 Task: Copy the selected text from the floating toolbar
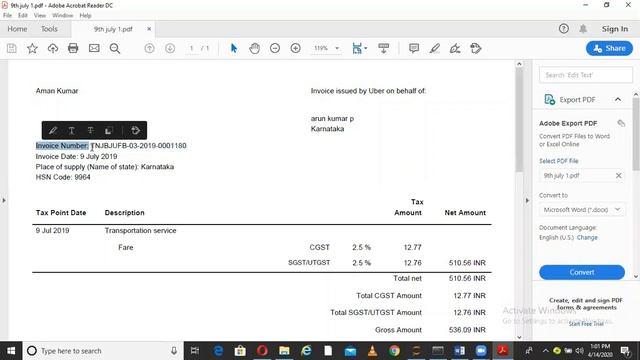pyautogui.click(x=109, y=131)
